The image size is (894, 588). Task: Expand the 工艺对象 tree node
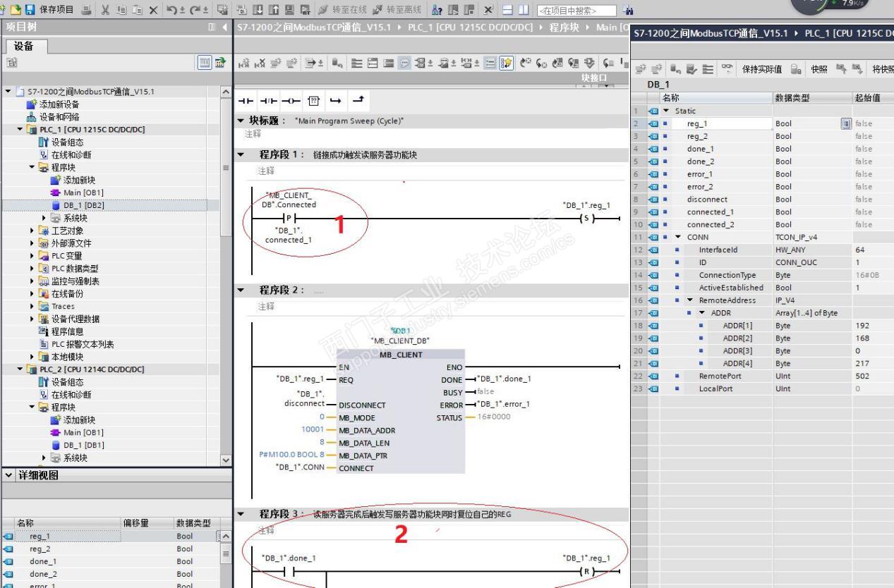(32, 231)
